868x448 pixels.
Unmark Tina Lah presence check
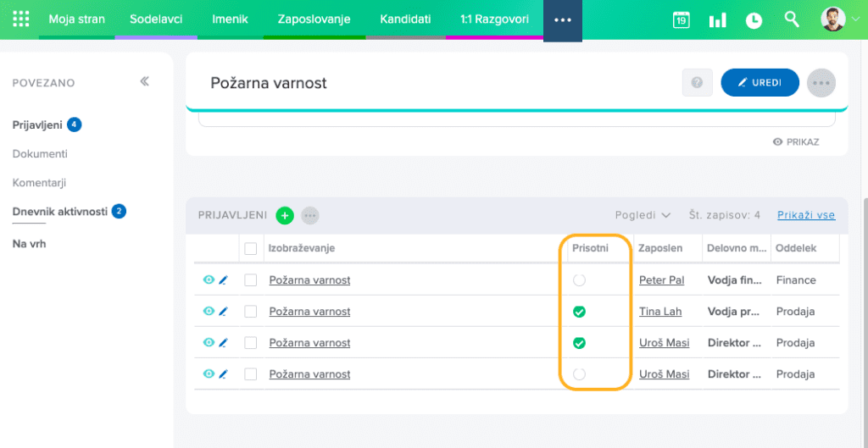tap(579, 312)
